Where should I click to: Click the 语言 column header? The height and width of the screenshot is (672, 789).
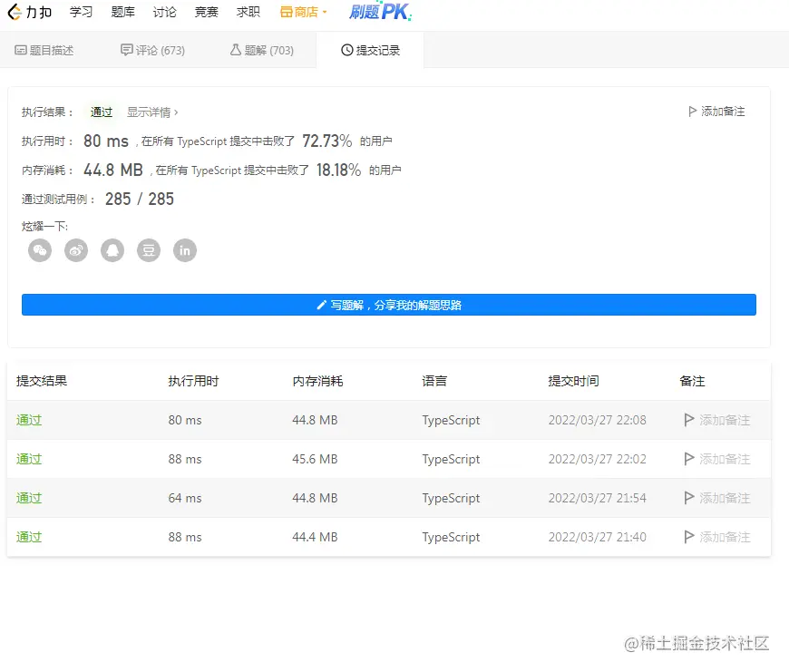(434, 381)
